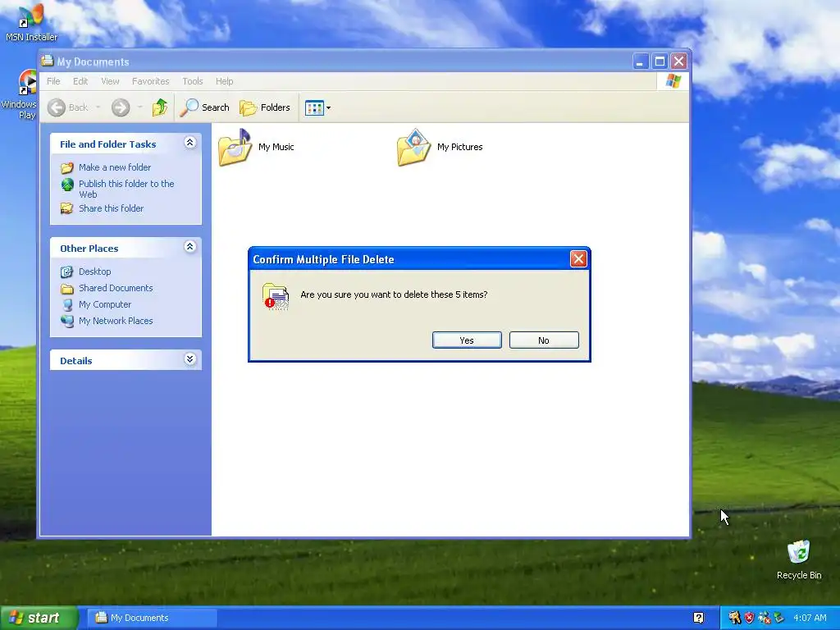The height and width of the screenshot is (630, 840).
Task: Open Shared Documents link
Action: (x=116, y=288)
